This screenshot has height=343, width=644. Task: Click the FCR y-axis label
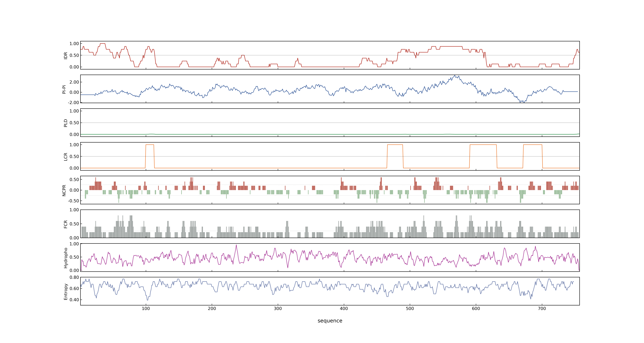(x=66, y=224)
